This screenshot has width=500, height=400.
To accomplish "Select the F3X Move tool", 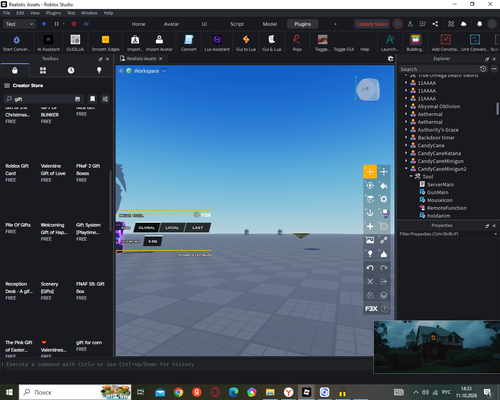I will click(370, 172).
